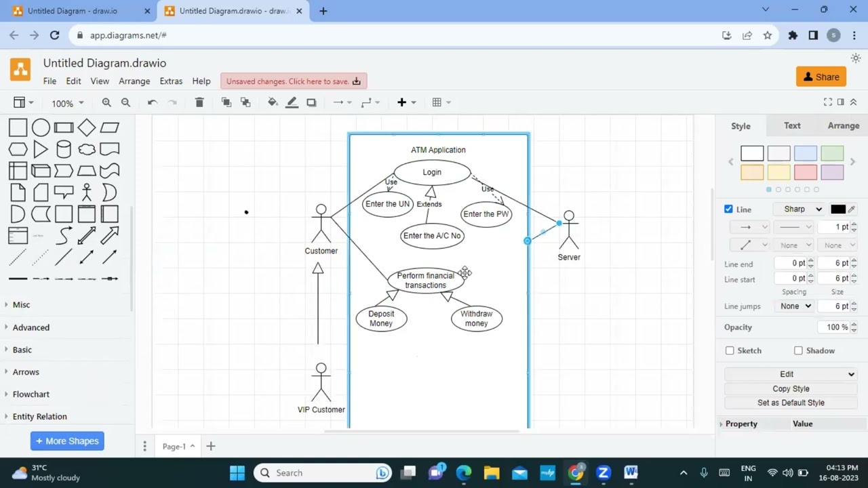The width and height of the screenshot is (868, 488).
Task: Click the Copy Style button
Action: pyautogui.click(x=791, y=389)
